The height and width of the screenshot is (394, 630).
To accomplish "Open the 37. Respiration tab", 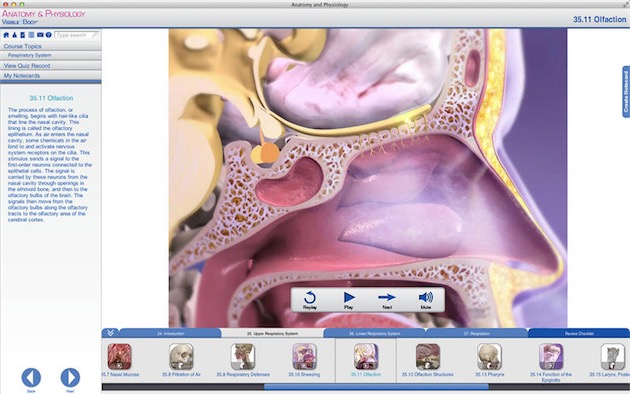I will pyautogui.click(x=477, y=333).
